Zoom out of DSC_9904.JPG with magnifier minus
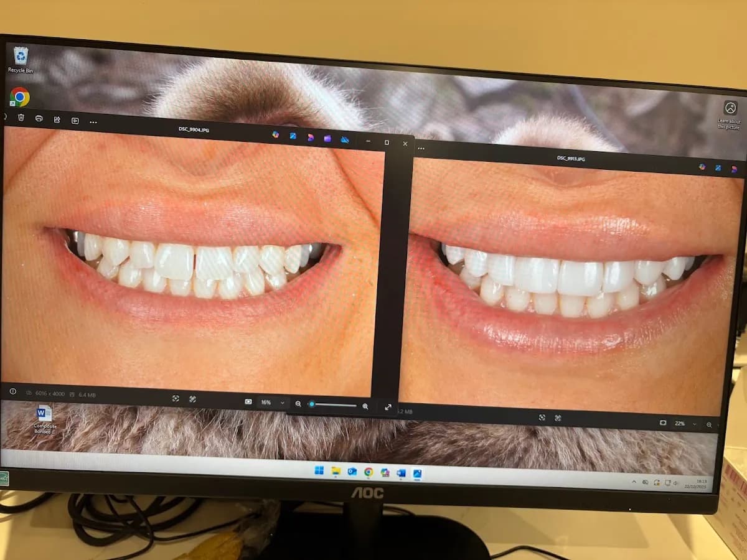 pos(298,404)
